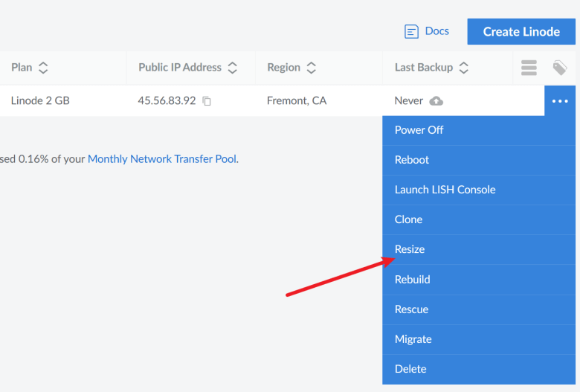The image size is (580, 392).
Task: Select Power Off from the menu
Action: (x=479, y=130)
